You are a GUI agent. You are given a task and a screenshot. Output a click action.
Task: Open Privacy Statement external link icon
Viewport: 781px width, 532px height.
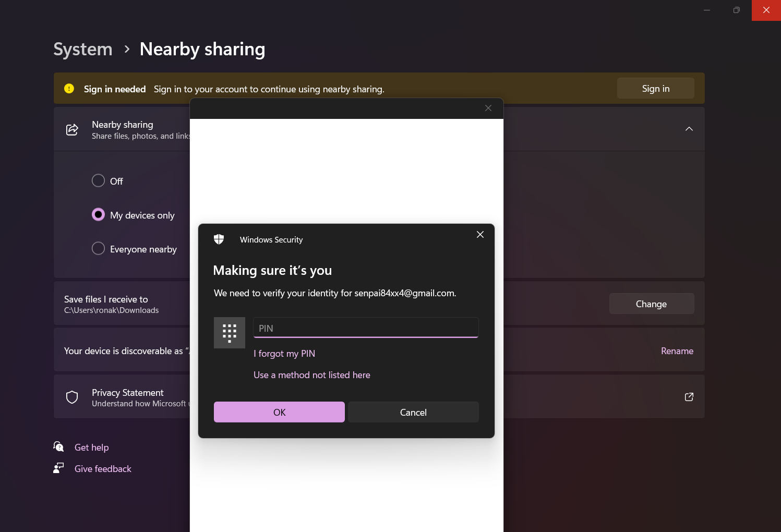point(689,397)
